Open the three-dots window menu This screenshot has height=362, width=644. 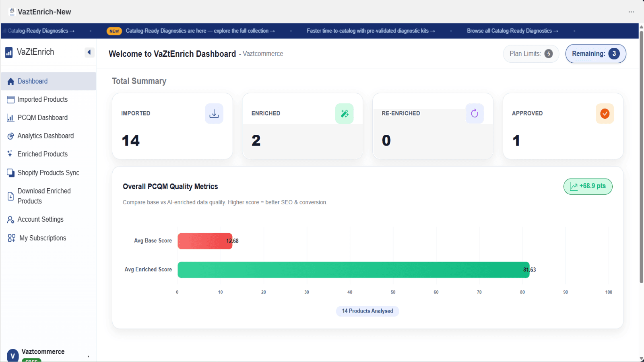tap(631, 12)
